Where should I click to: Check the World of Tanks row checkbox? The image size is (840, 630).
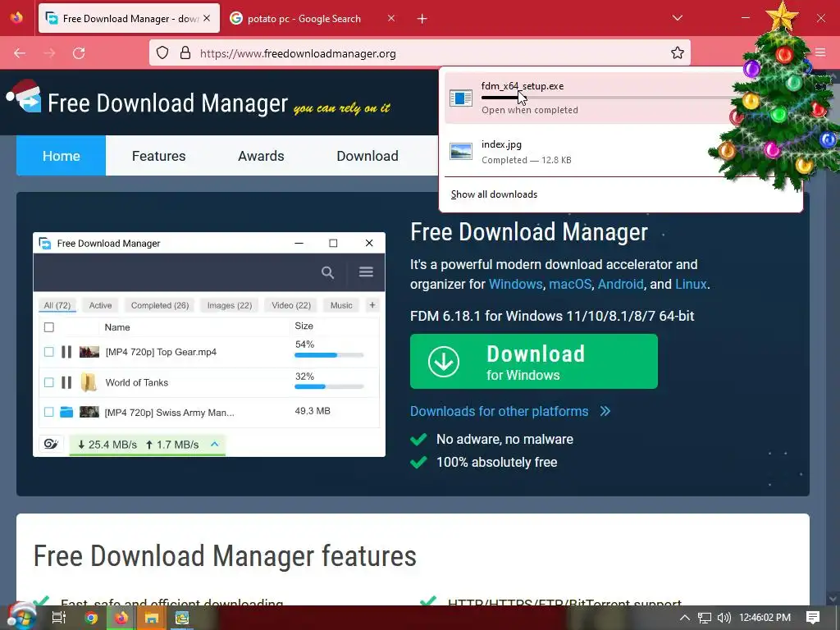tap(48, 382)
